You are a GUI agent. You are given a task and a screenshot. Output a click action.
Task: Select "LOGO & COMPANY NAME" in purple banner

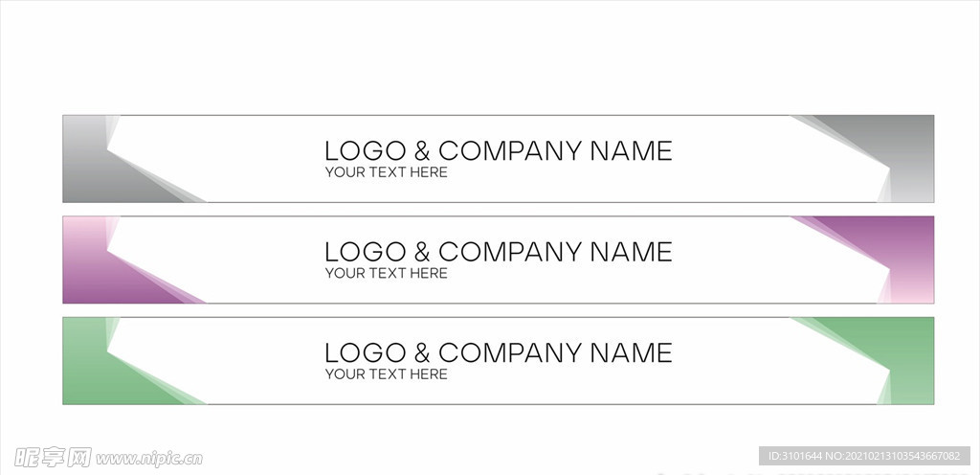coord(498,252)
